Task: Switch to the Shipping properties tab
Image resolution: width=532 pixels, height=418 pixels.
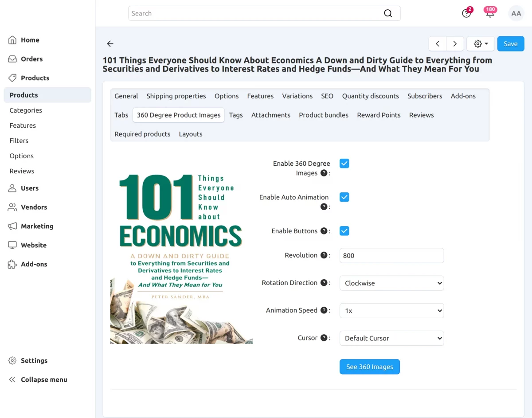Action: coord(176,96)
